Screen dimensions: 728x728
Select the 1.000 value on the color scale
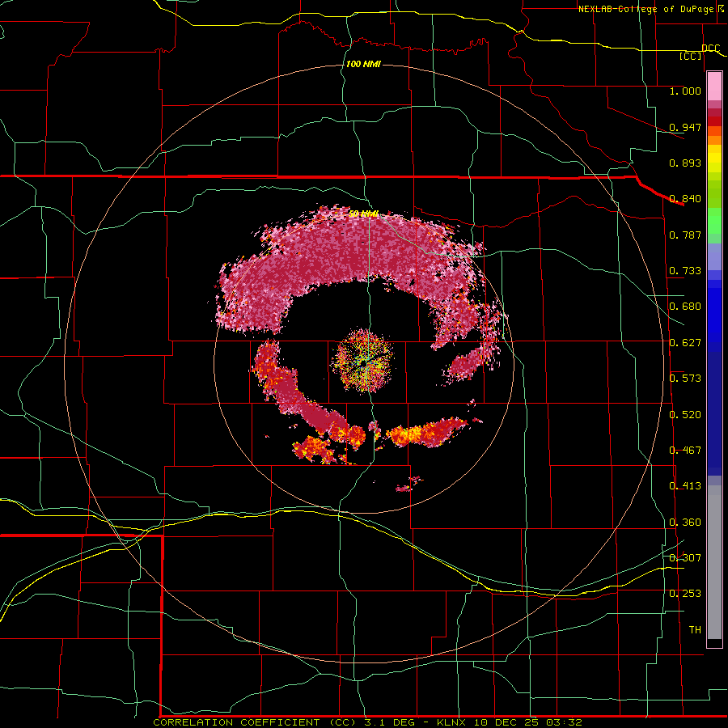(685, 91)
